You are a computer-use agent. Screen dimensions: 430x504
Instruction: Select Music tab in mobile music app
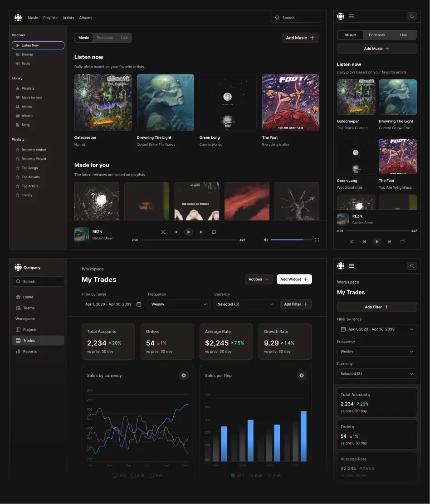click(x=350, y=35)
